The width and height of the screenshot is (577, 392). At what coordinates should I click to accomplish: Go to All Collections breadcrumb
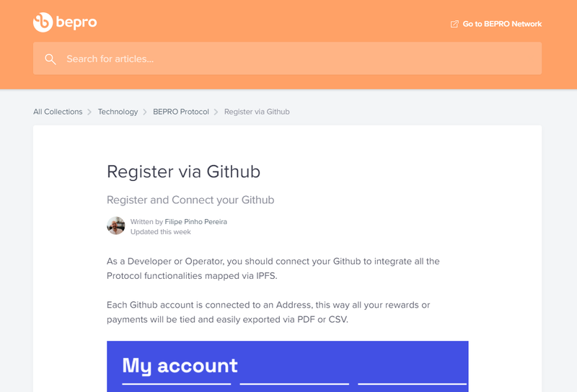pyautogui.click(x=58, y=112)
